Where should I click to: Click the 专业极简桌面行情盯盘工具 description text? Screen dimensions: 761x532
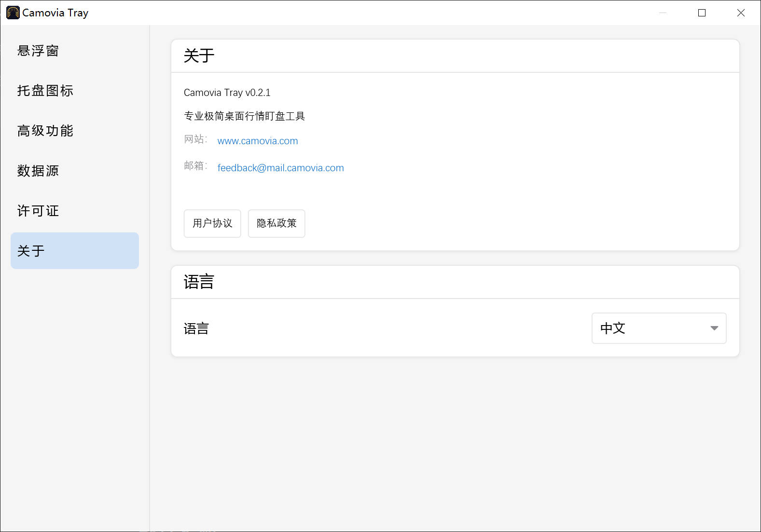244,116
